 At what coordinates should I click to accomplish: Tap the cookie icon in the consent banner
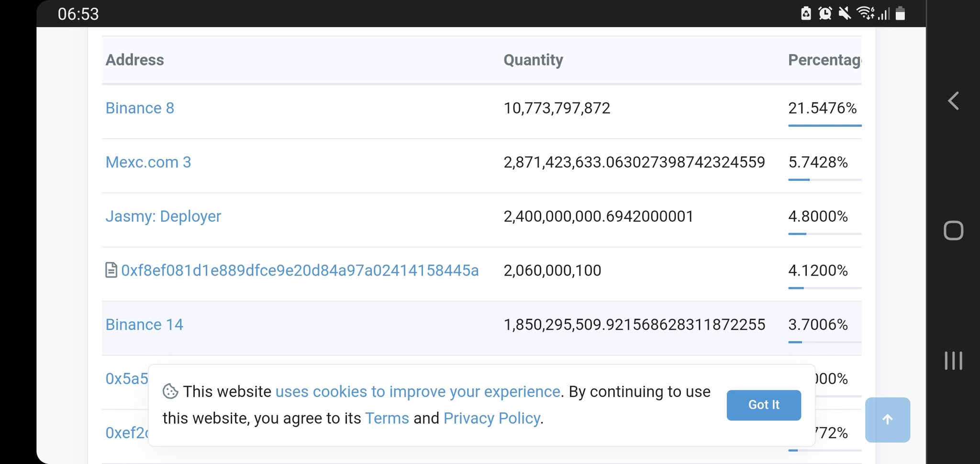click(170, 392)
